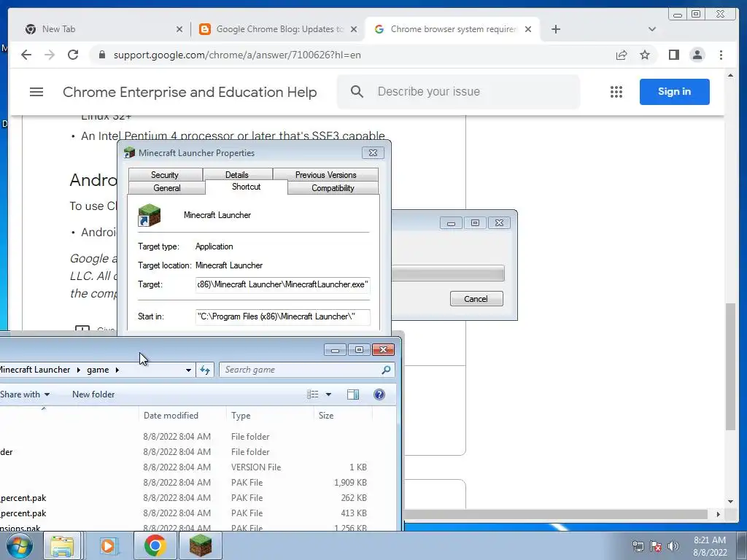Viewport: 747px width, 560px height.
Task: Open Chrome three-dot menu
Action: 721,55
